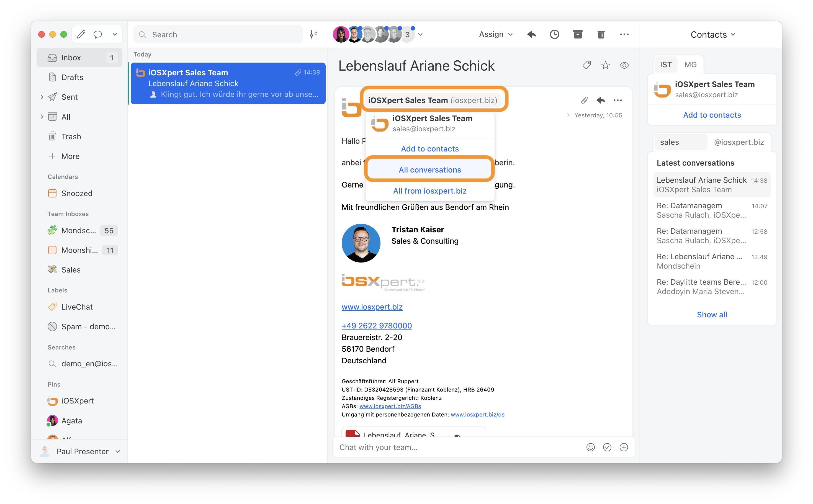This screenshot has width=813, height=504.
Task: Open the pinned Agata contact
Action: click(79, 421)
